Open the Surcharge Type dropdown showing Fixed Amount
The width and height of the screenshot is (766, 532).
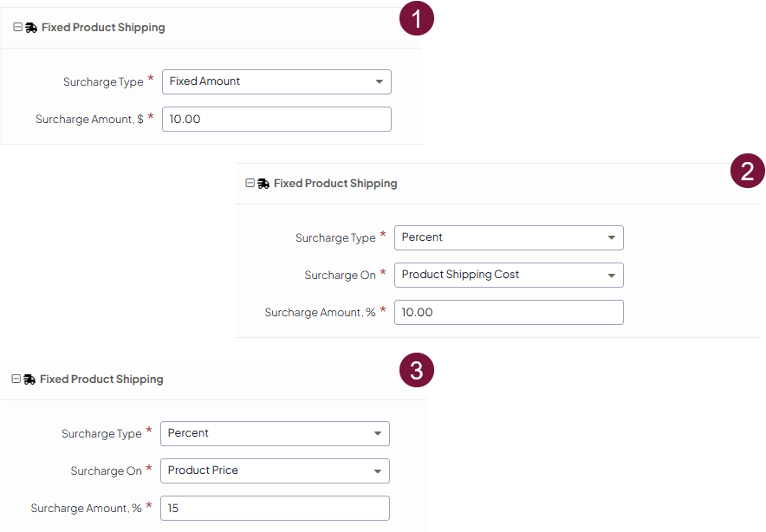click(x=276, y=81)
